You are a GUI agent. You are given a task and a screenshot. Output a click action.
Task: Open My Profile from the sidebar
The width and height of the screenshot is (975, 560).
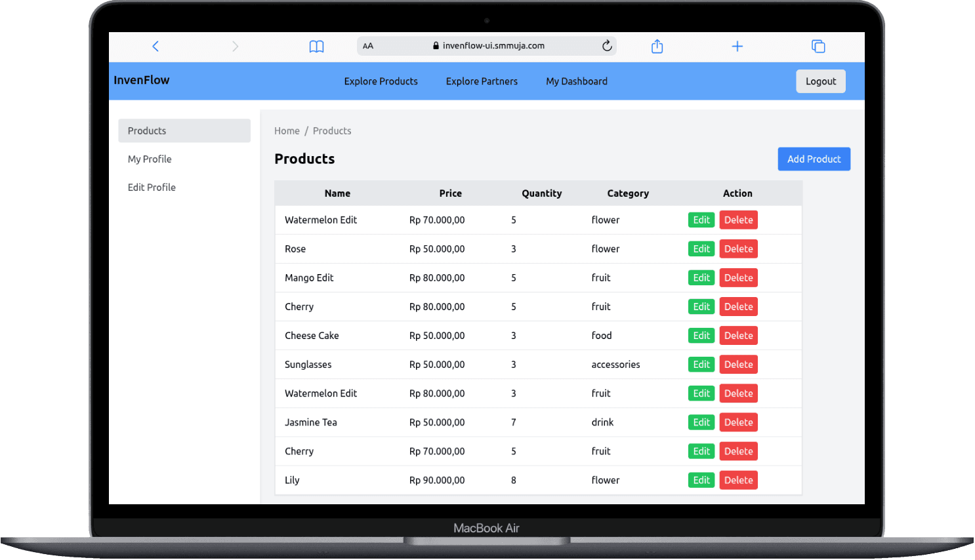pyautogui.click(x=150, y=159)
